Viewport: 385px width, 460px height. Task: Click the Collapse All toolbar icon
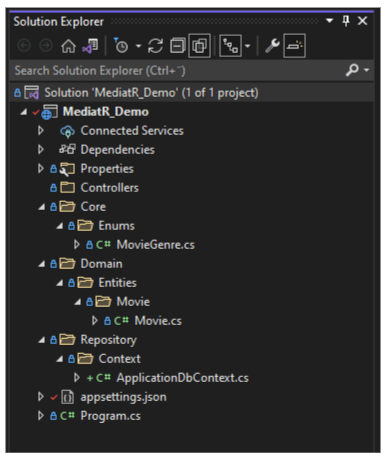click(x=178, y=46)
